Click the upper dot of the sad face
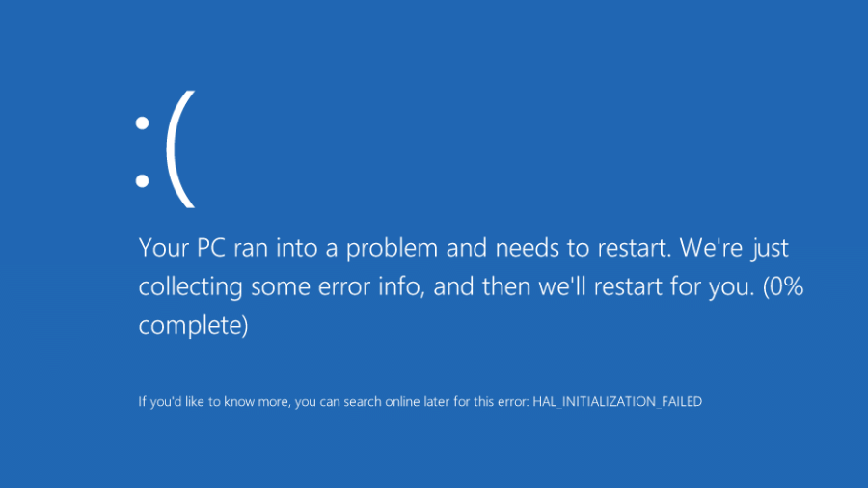 tap(143, 122)
